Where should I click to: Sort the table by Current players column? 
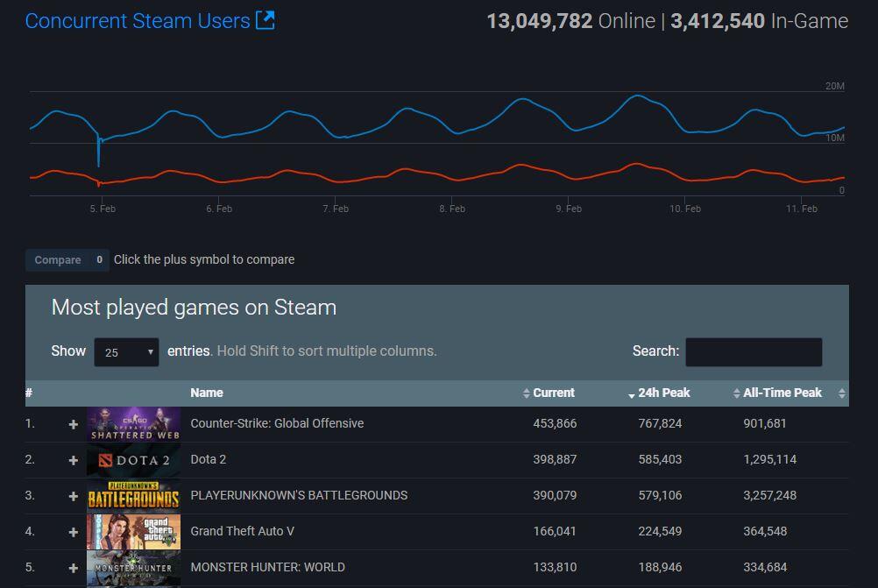click(553, 393)
